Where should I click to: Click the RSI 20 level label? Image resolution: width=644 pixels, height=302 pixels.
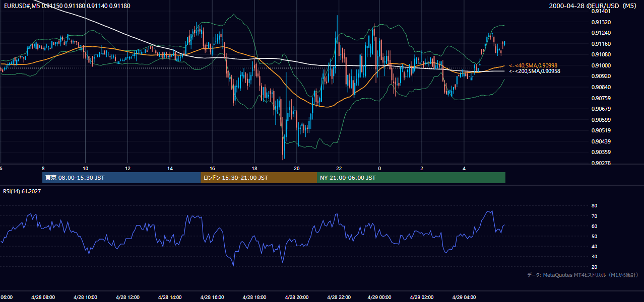click(594, 267)
